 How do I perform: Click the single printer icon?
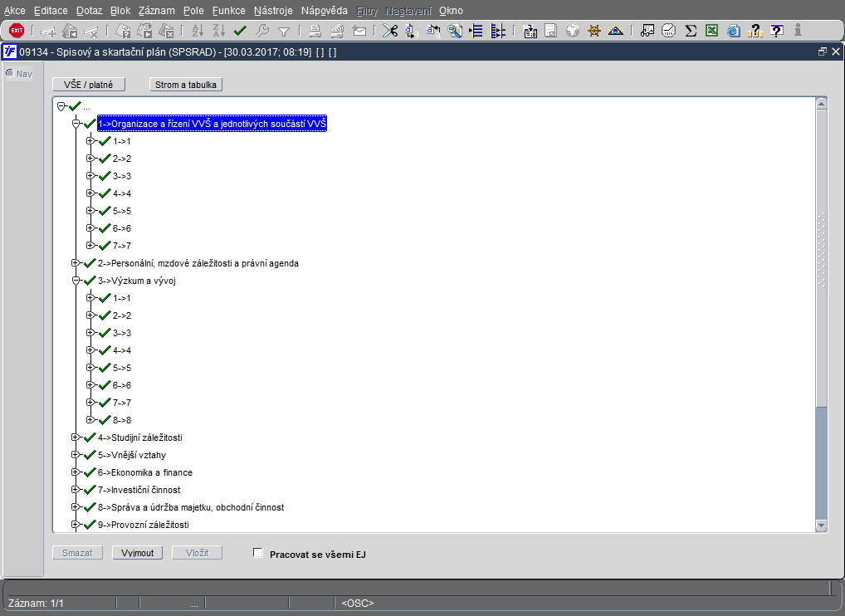point(315,31)
